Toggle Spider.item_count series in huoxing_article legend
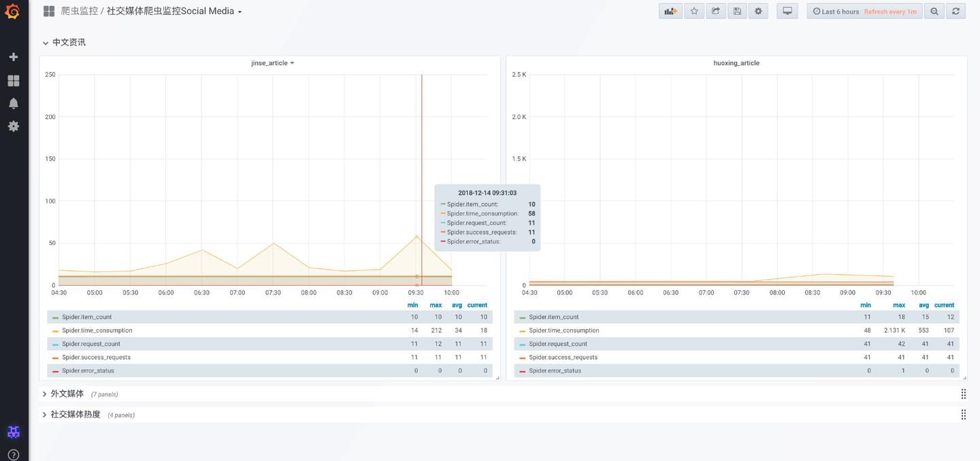Viewport: 980px width, 461px height. point(554,317)
